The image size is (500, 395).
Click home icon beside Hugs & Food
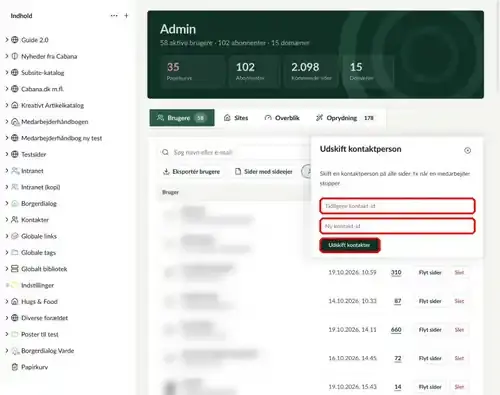pos(15,301)
